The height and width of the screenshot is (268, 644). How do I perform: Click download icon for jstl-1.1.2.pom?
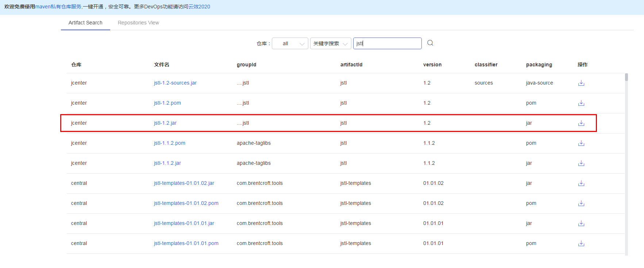point(581,143)
